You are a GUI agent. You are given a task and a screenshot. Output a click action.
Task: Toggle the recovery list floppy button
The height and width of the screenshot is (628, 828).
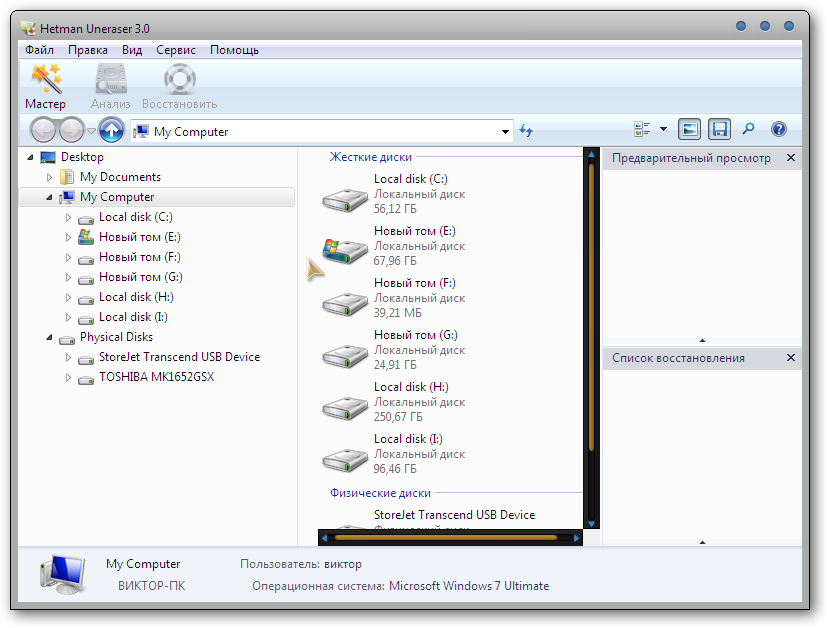click(719, 129)
